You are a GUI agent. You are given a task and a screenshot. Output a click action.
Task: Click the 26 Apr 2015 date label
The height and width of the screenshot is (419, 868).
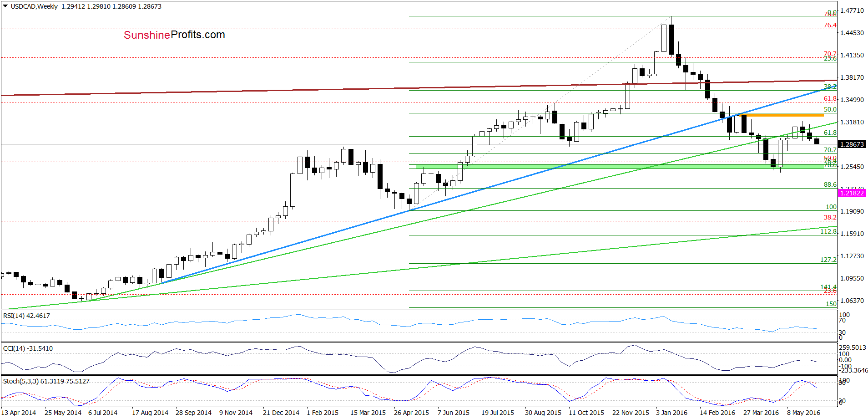(411, 413)
